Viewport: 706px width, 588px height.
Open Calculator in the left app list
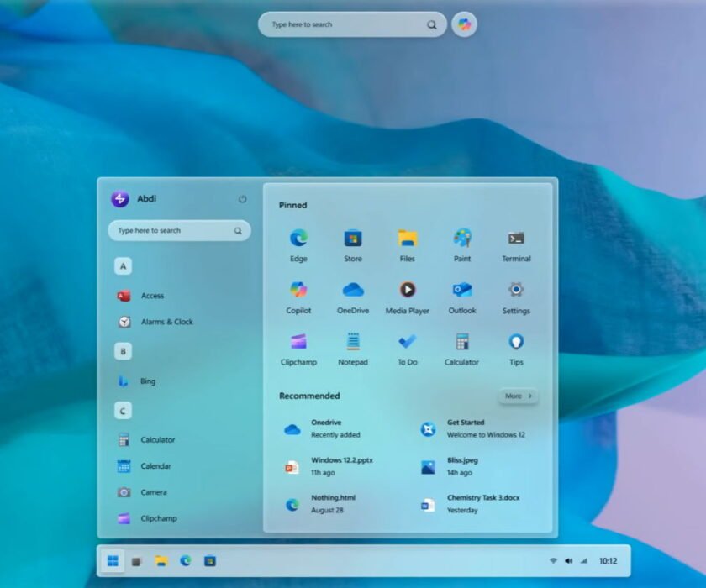click(146, 439)
